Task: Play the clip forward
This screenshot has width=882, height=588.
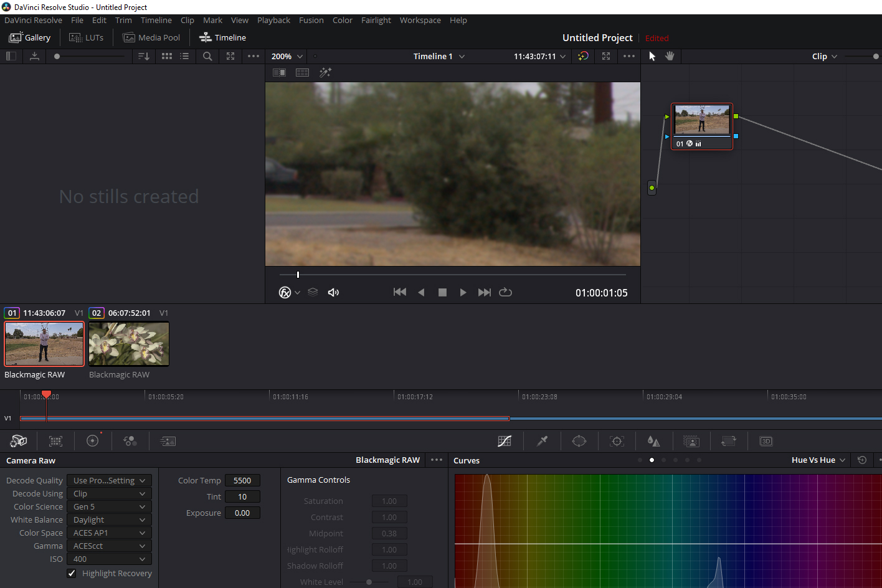Action: (x=463, y=292)
